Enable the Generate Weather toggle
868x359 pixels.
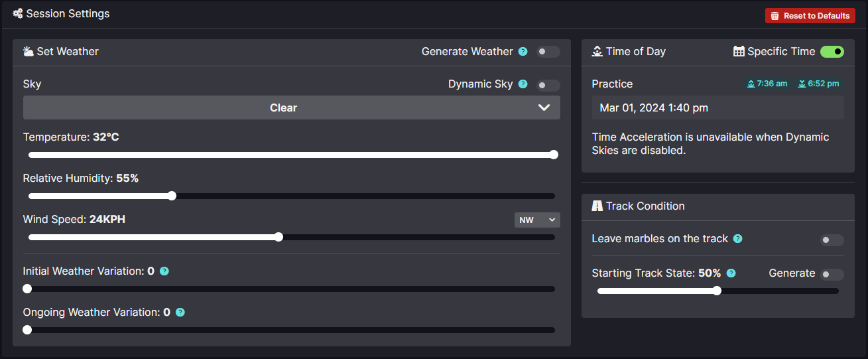click(548, 52)
